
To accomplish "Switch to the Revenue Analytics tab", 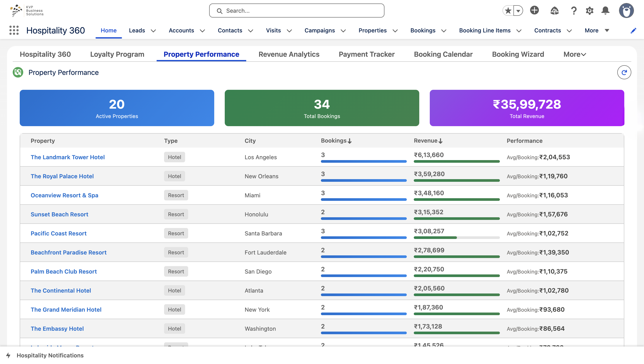I will [289, 54].
